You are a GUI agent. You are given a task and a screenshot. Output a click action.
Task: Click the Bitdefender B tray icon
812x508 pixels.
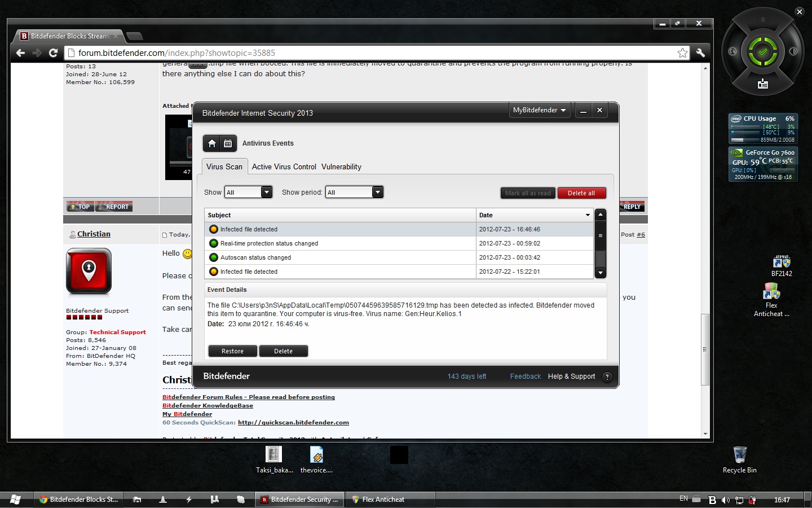[x=712, y=500]
